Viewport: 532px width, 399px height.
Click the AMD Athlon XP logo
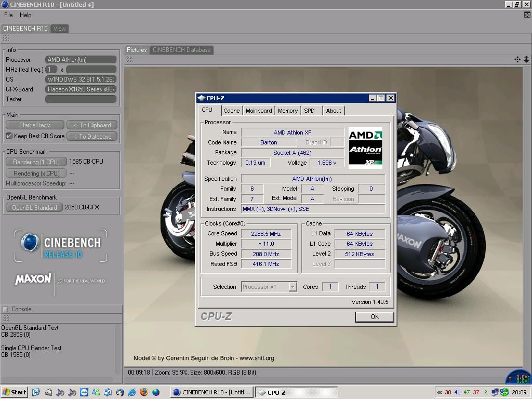tap(365, 148)
